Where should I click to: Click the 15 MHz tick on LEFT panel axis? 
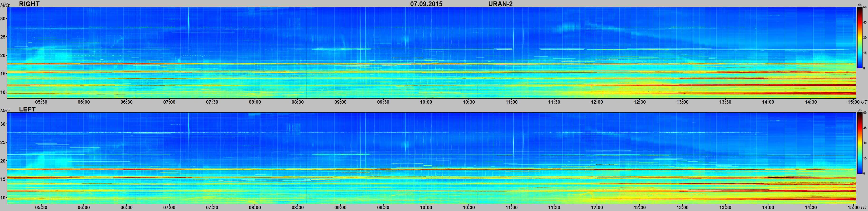point(3,179)
